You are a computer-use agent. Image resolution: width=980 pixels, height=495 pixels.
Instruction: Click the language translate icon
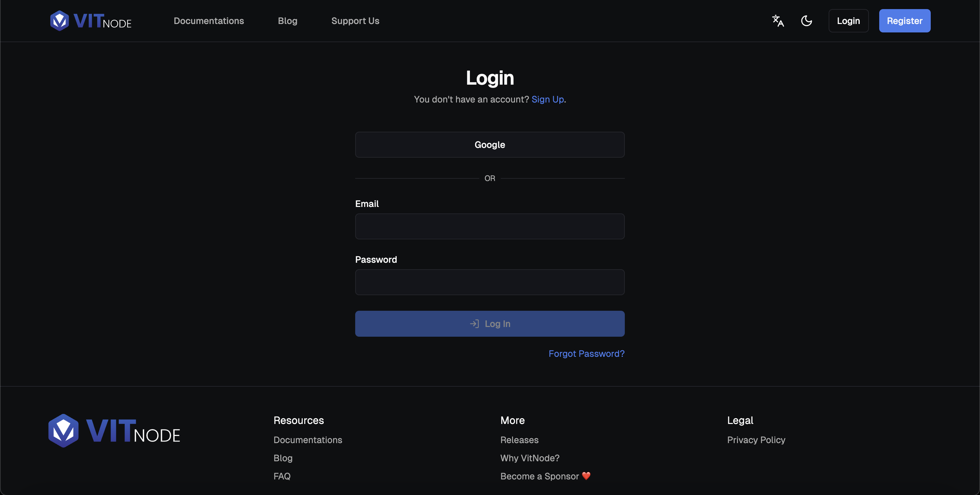coord(778,20)
